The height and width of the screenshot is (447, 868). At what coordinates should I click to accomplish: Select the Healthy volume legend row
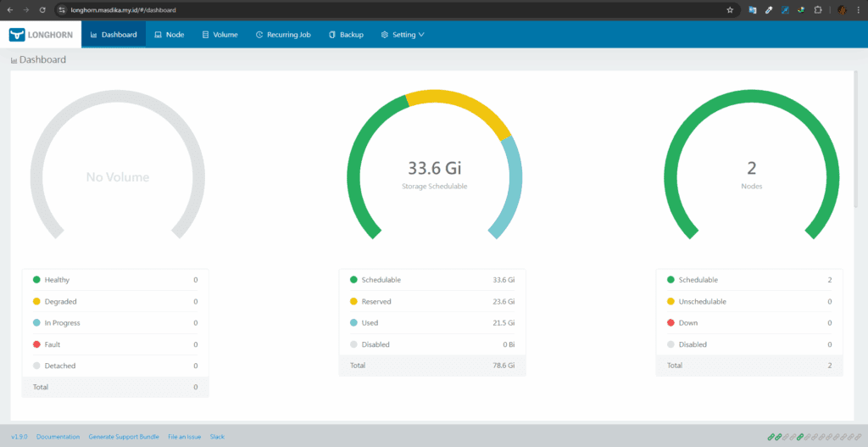click(x=115, y=280)
